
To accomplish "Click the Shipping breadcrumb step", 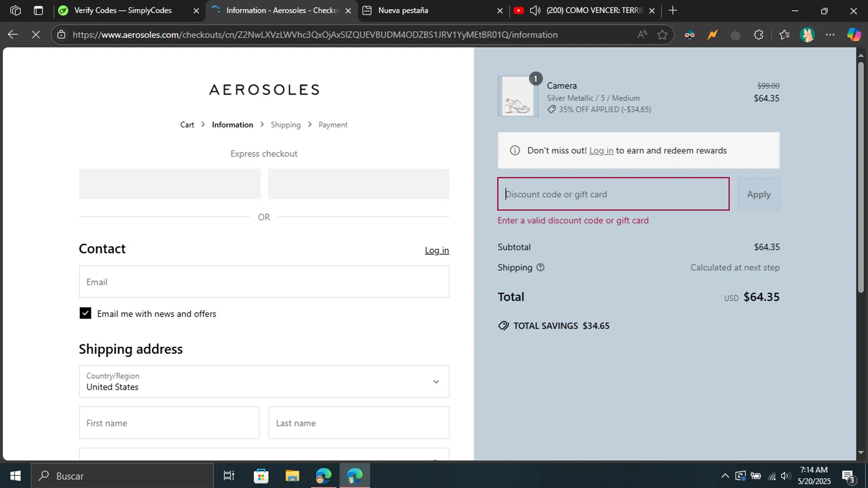I will pyautogui.click(x=286, y=124).
